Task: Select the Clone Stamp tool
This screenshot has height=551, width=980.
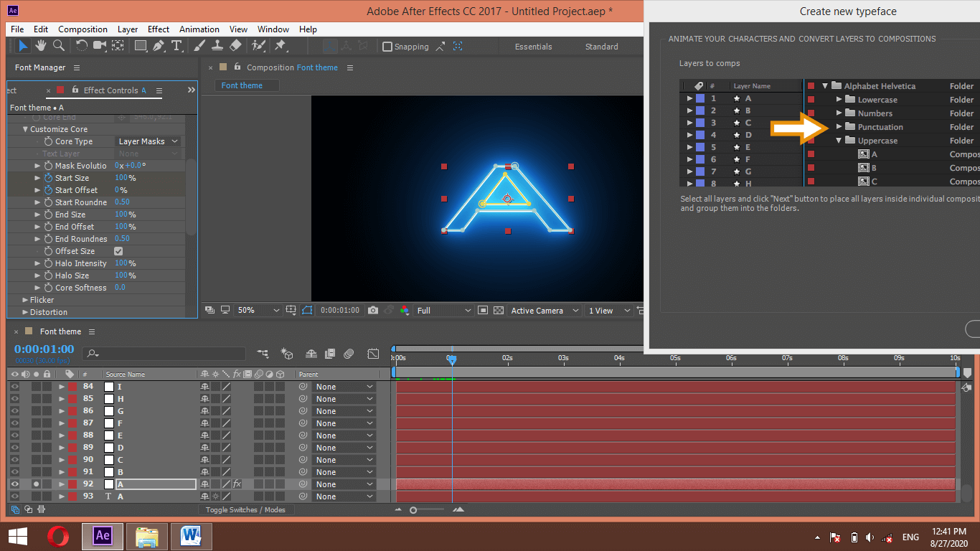Action: pos(218,46)
